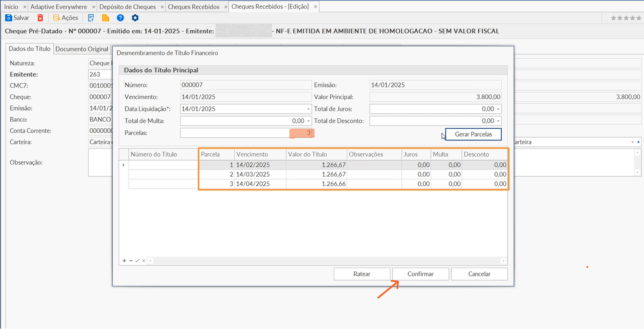Click the Número field showing 000007

246,85
